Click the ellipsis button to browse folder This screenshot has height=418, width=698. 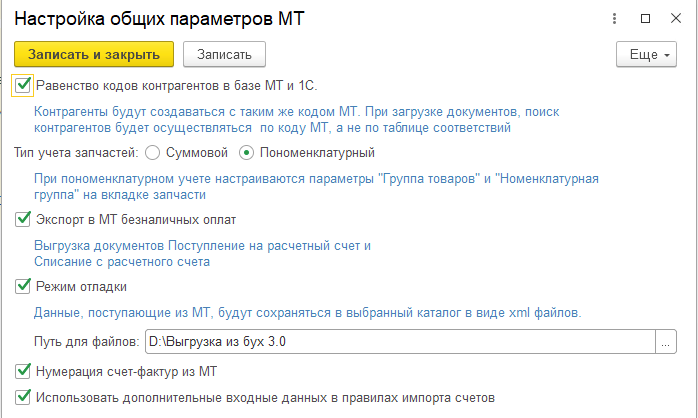click(665, 343)
